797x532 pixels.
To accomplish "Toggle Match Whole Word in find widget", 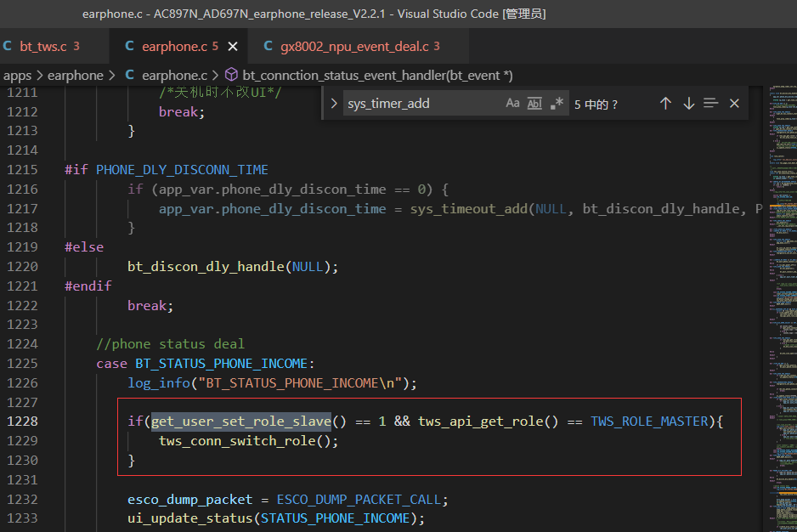I will 534,103.
